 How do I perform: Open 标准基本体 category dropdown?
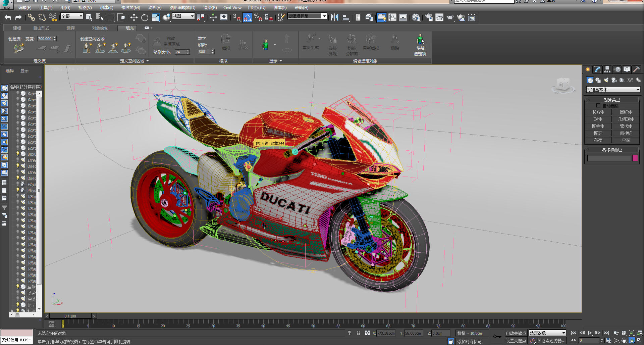pos(613,90)
